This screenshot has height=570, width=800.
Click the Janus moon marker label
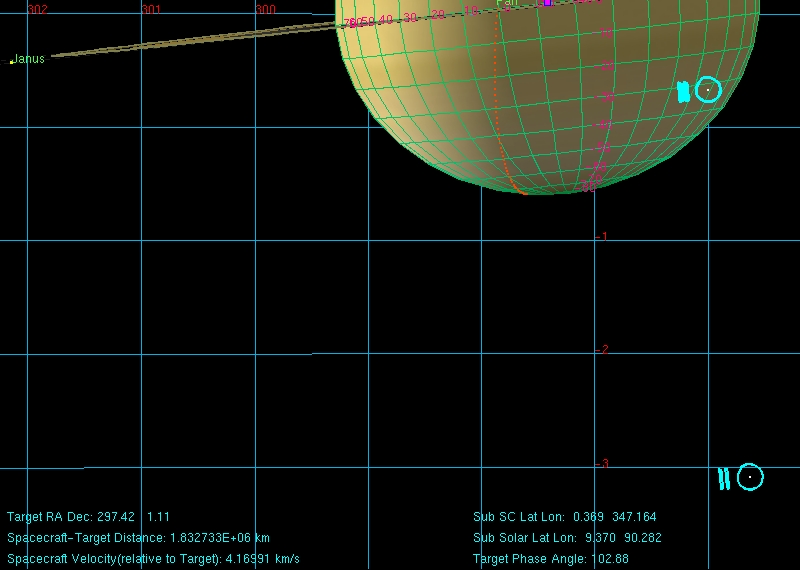click(29, 59)
